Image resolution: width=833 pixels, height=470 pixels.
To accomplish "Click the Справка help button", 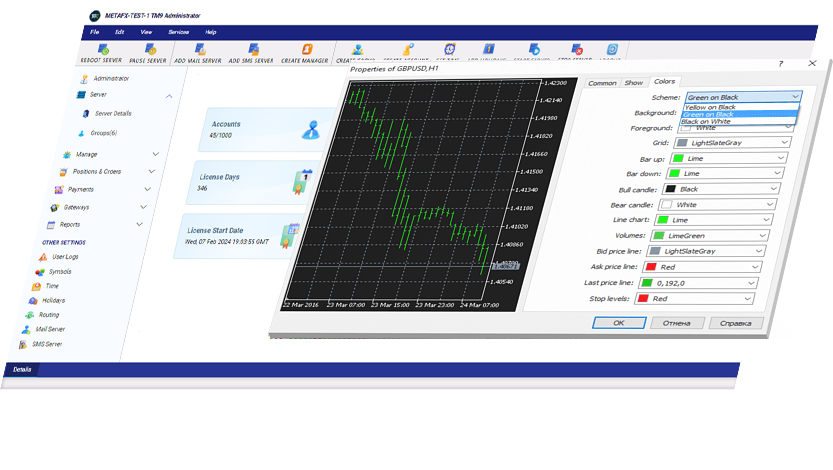I will coord(736,323).
